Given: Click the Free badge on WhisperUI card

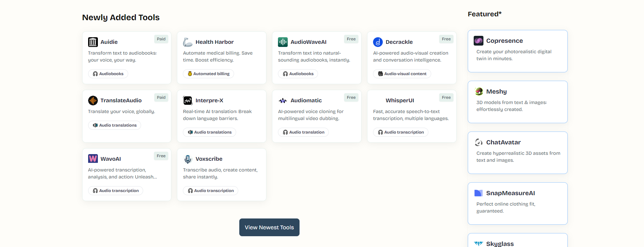Looking at the screenshot, I should (446, 97).
